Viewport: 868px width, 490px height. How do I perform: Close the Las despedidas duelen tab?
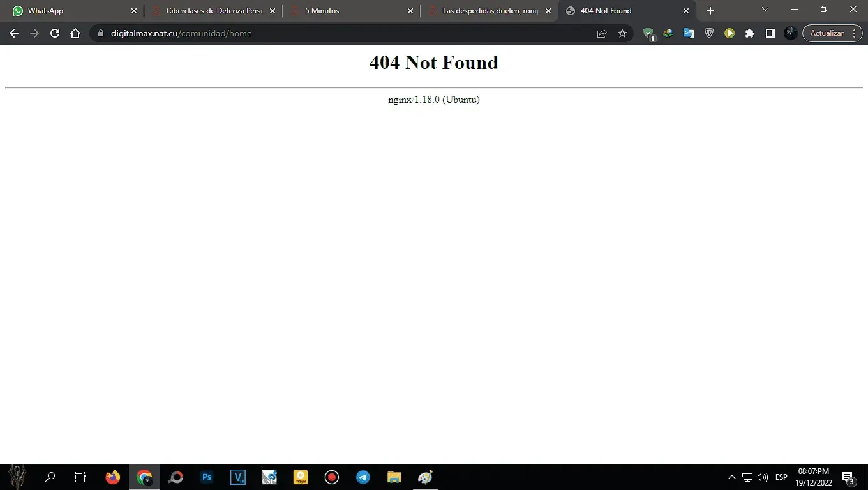pos(548,11)
